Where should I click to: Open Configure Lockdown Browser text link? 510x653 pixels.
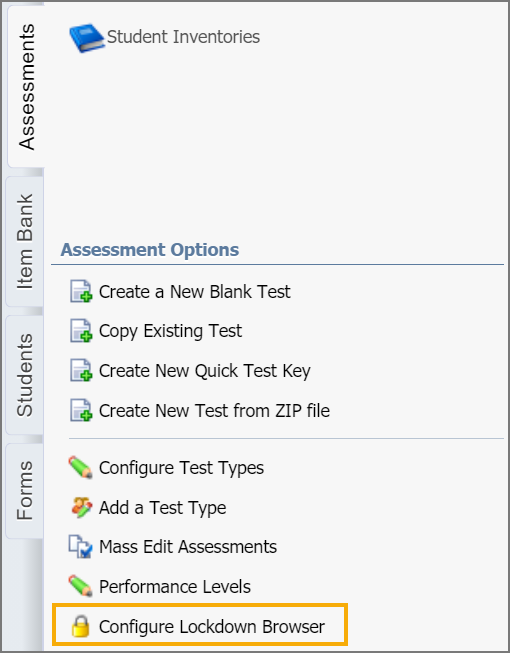point(212,627)
